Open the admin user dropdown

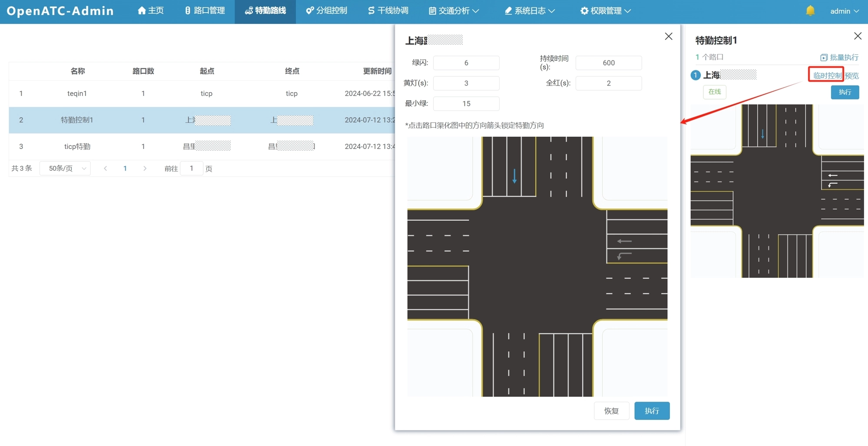tap(844, 11)
